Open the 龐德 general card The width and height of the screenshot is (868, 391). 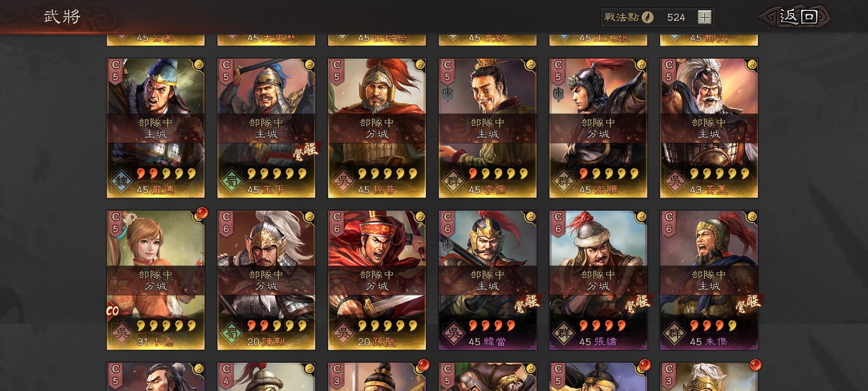(x=156, y=128)
